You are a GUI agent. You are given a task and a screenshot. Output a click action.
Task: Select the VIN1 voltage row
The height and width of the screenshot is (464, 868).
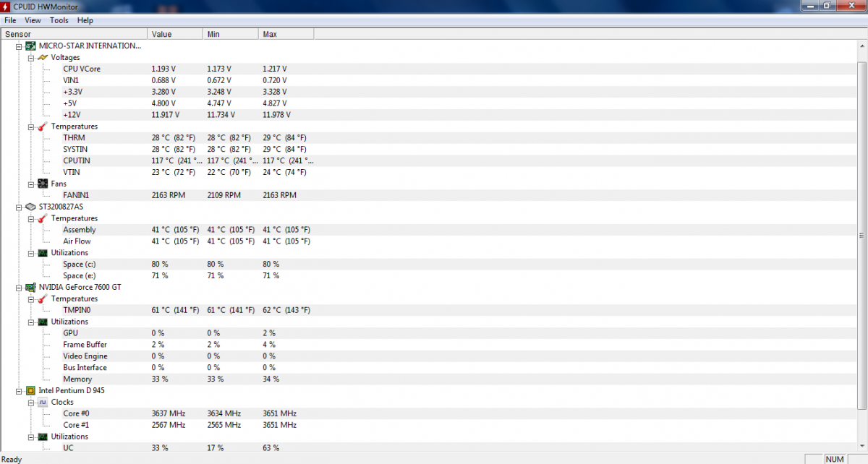(428, 80)
